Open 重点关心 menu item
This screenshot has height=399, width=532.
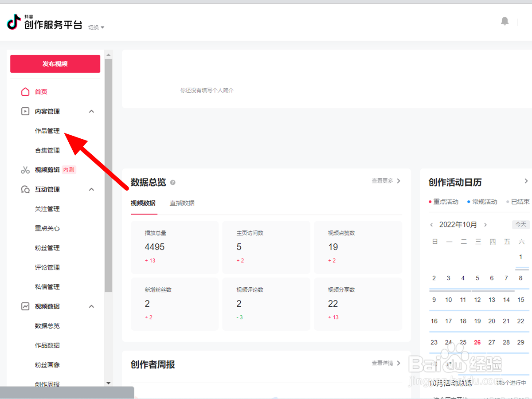(x=47, y=228)
